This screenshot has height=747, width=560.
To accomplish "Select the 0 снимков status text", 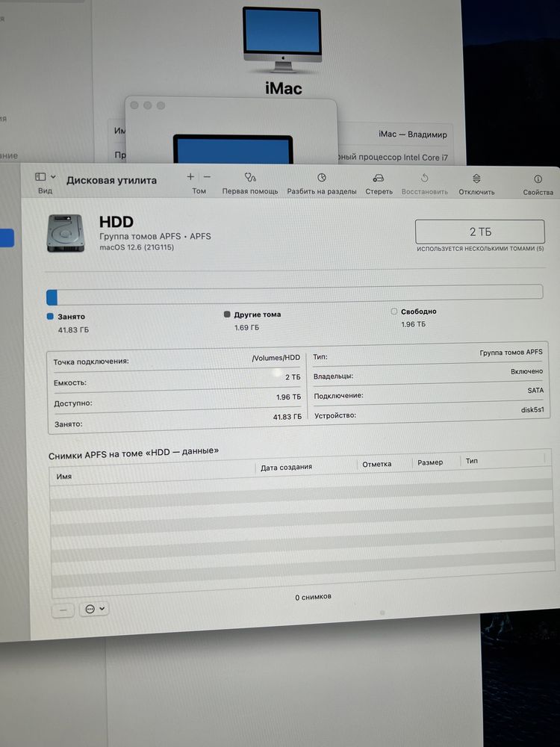I will click(313, 597).
